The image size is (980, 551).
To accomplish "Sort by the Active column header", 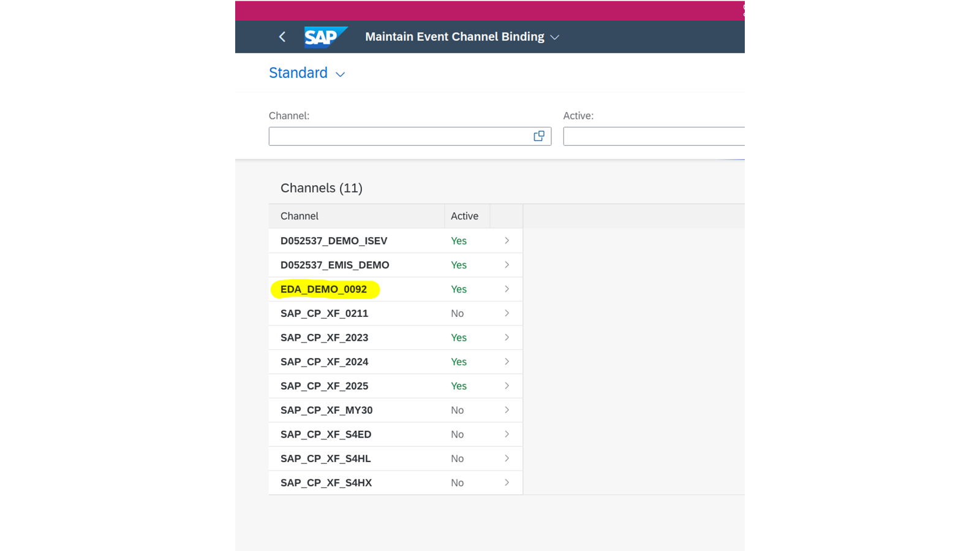I will coord(464,216).
